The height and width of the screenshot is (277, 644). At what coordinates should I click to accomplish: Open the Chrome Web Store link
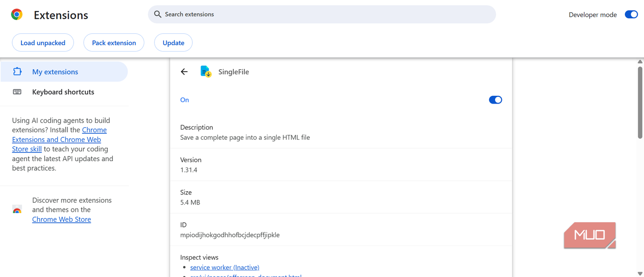pos(62,219)
